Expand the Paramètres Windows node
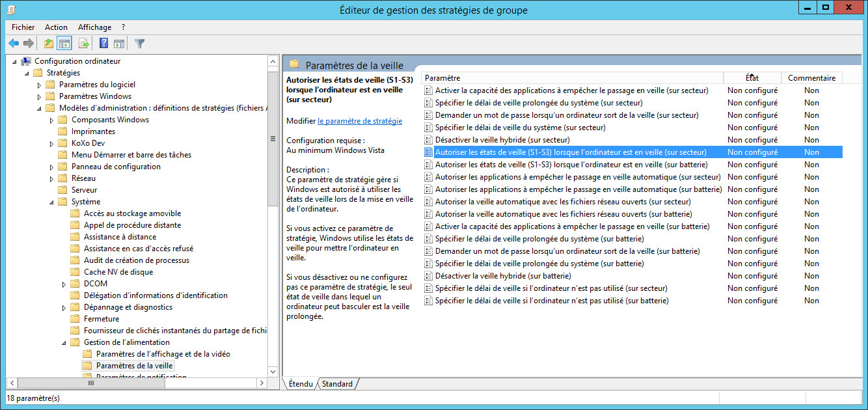The height and width of the screenshot is (410, 868). 39,96
